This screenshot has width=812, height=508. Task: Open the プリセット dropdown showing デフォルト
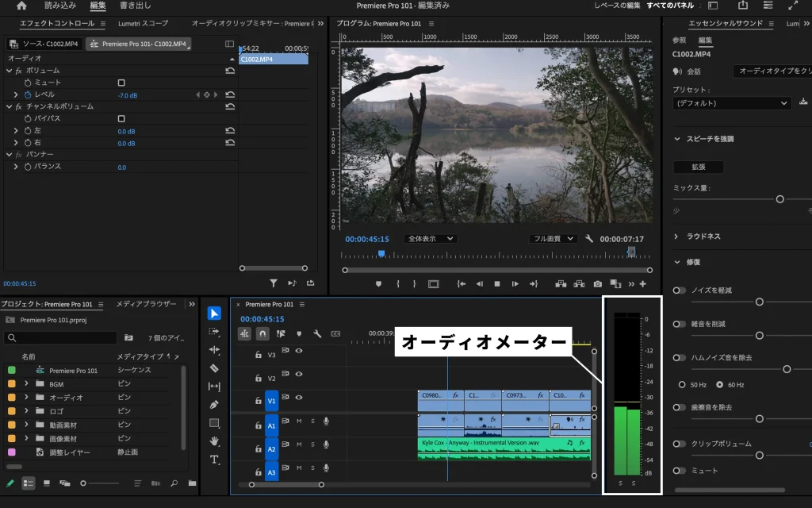[x=731, y=103]
